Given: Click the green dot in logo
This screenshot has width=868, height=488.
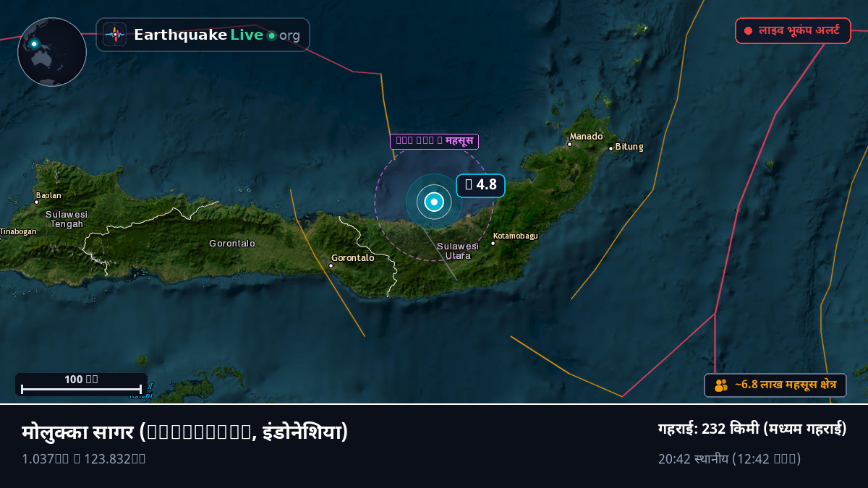Looking at the screenshot, I should [x=271, y=35].
